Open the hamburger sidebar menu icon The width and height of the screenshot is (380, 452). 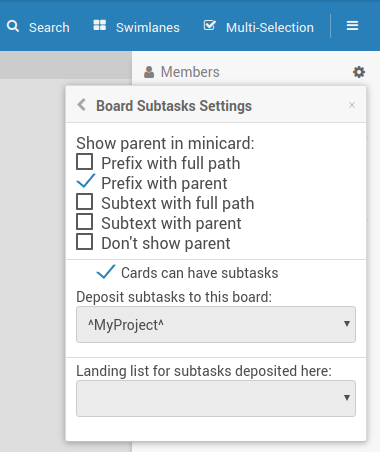click(x=352, y=25)
